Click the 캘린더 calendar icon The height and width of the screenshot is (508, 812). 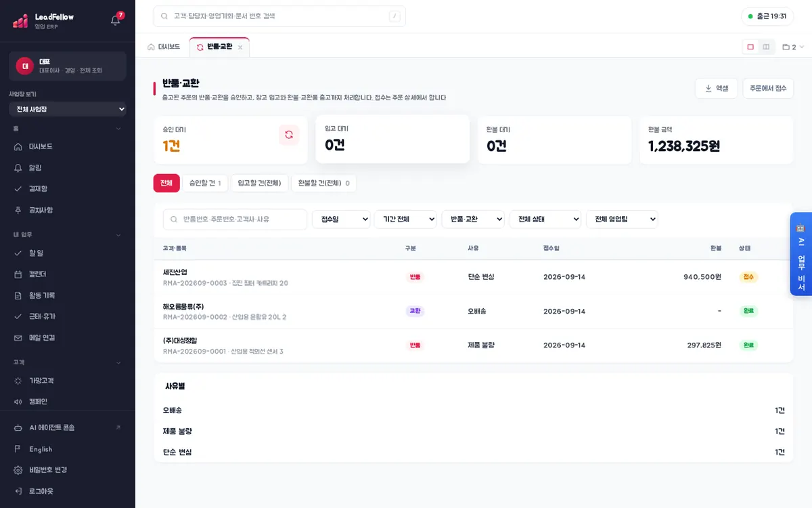[x=18, y=274]
